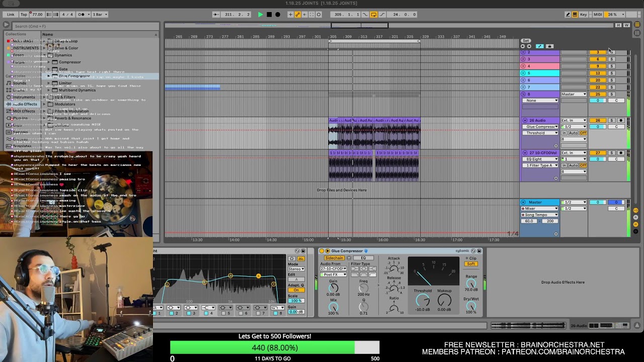Select Multiband Dynamics in browser list
644x362 pixels.
click(x=77, y=90)
